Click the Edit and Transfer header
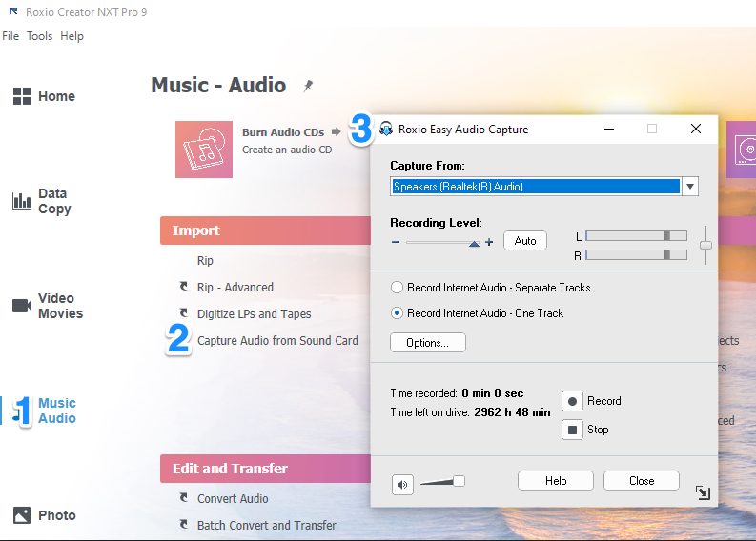The height and width of the screenshot is (541, 756). pyautogui.click(x=265, y=469)
